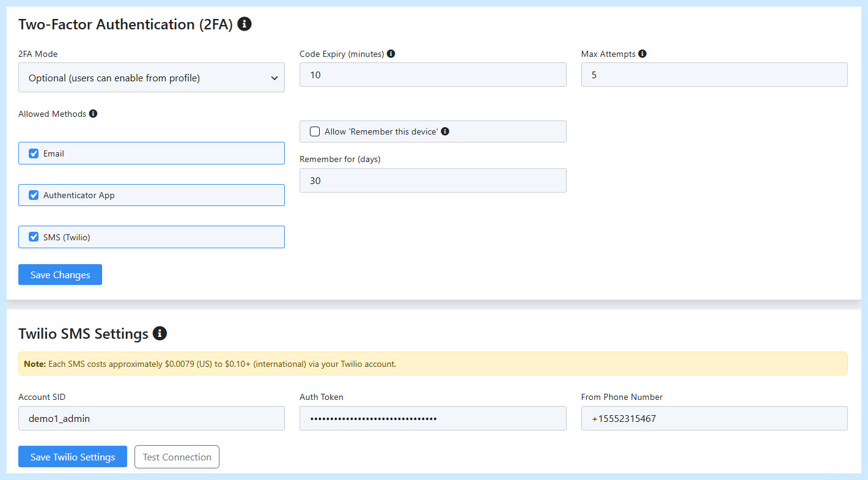Focus the Auth Token password field
This screenshot has width=868, height=480.
[433, 418]
